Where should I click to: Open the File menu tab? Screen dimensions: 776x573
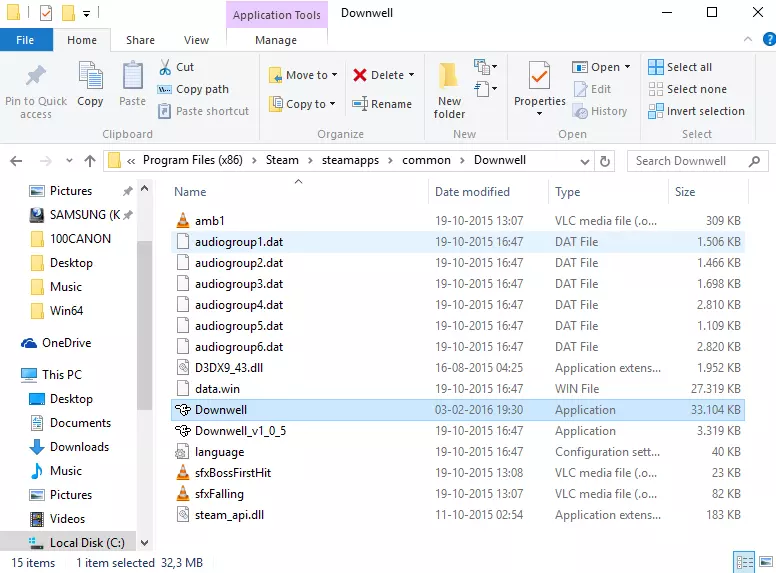tap(26, 40)
